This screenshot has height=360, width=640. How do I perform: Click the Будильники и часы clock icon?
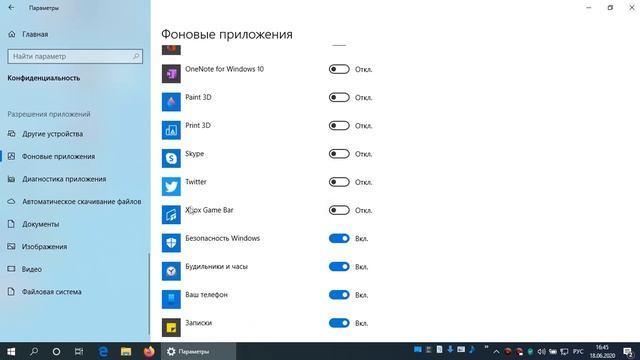click(171, 271)
